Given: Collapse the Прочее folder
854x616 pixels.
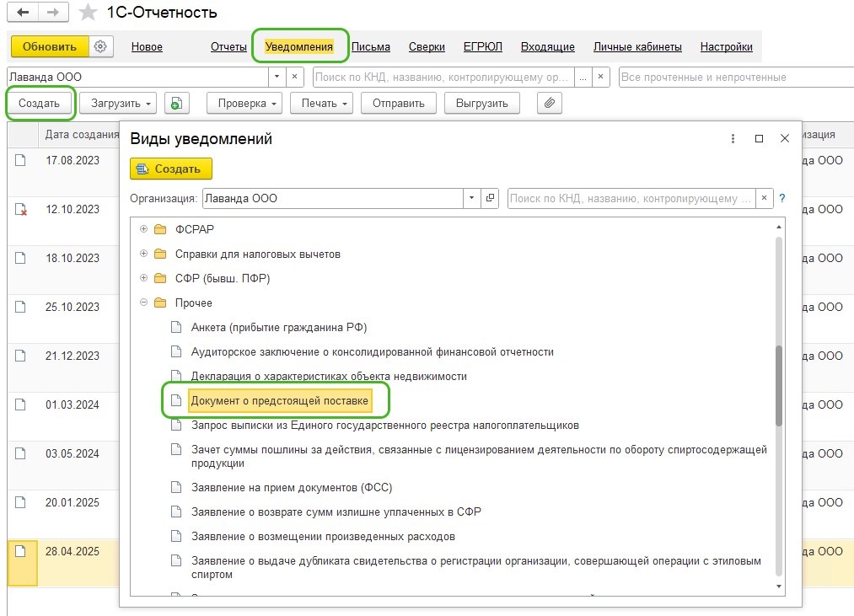Looking at the screenshot, I should [144, 303].
